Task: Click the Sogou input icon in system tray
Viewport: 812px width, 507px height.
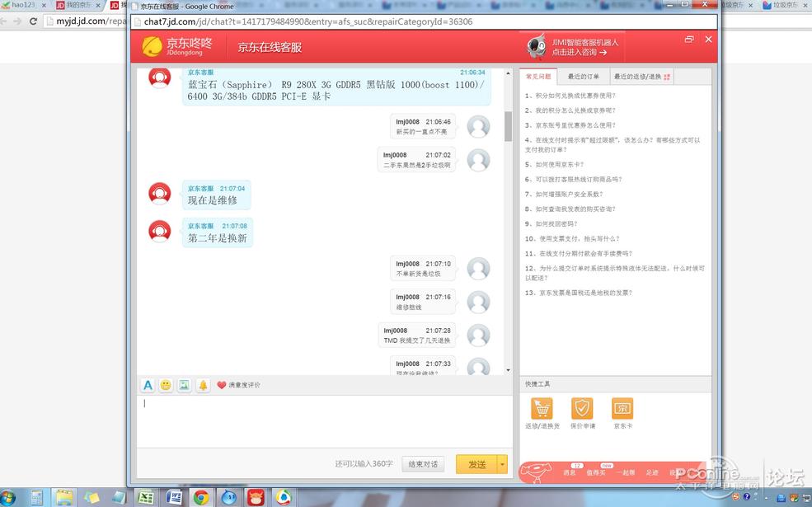Action: [x=736, y=497]
